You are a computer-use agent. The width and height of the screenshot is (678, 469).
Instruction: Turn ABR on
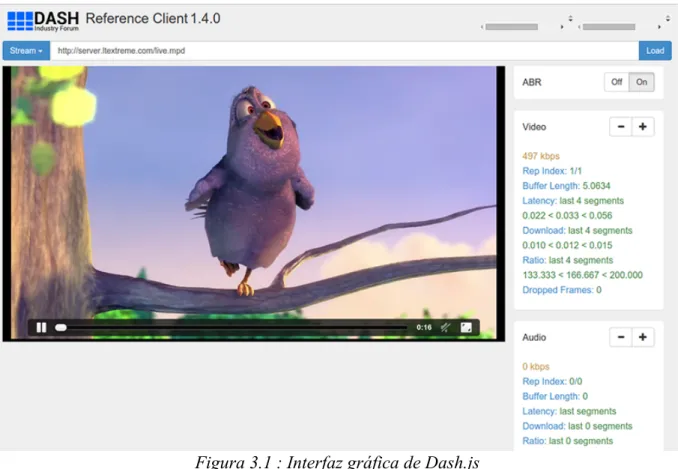[642, 82]
